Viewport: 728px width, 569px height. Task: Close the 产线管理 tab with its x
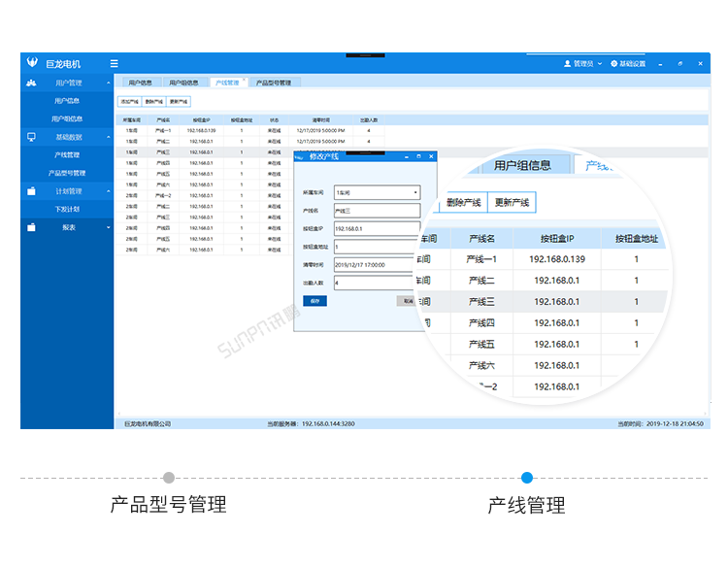click(245, 81)
